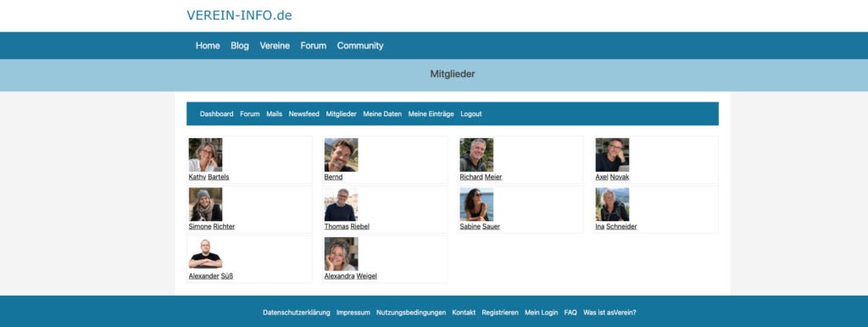Click the surname link Novak
Screen dimensions: 868x327
[620, 177]
